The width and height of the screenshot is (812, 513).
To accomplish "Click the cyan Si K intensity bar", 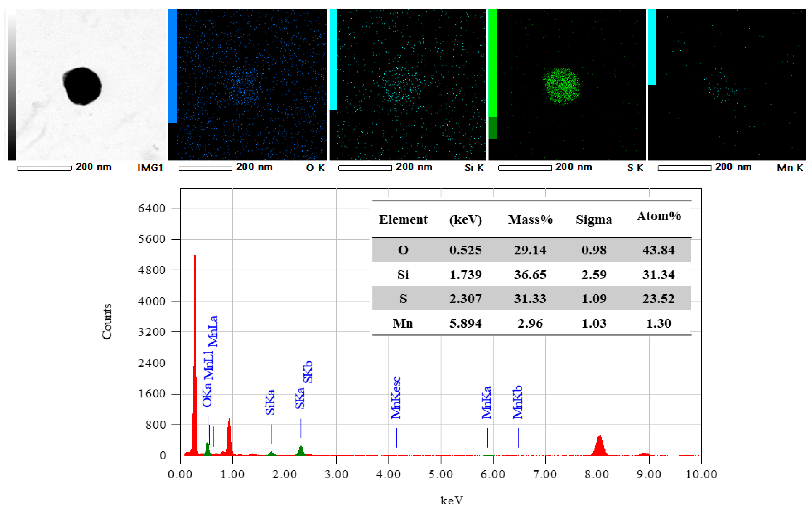I will 333,59.
